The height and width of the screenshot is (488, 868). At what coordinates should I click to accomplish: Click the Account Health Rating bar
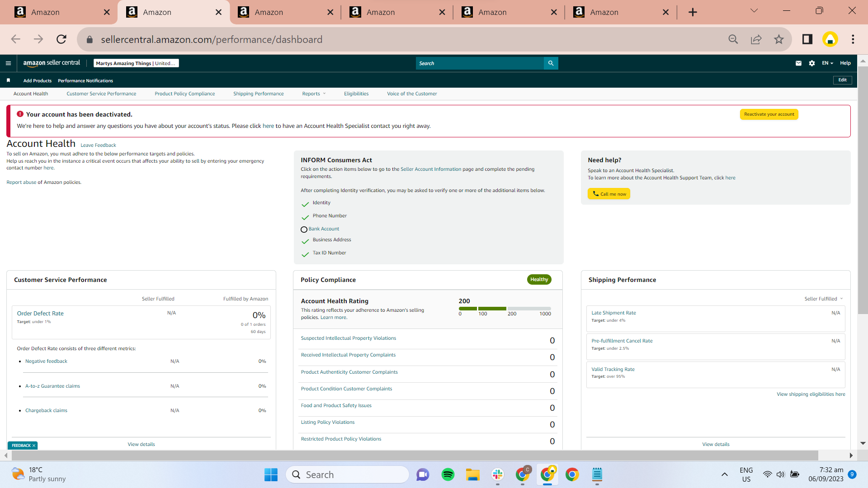tap(505, 309)
